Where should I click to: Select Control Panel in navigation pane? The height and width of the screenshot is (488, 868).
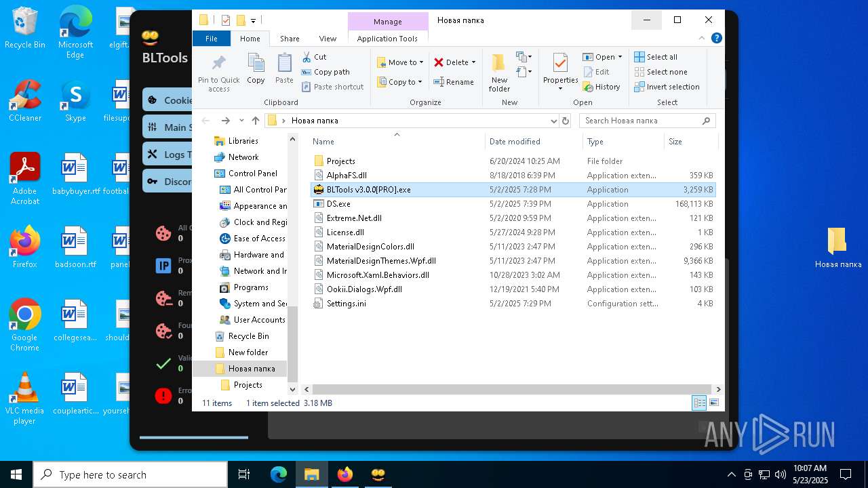[245, 174]
